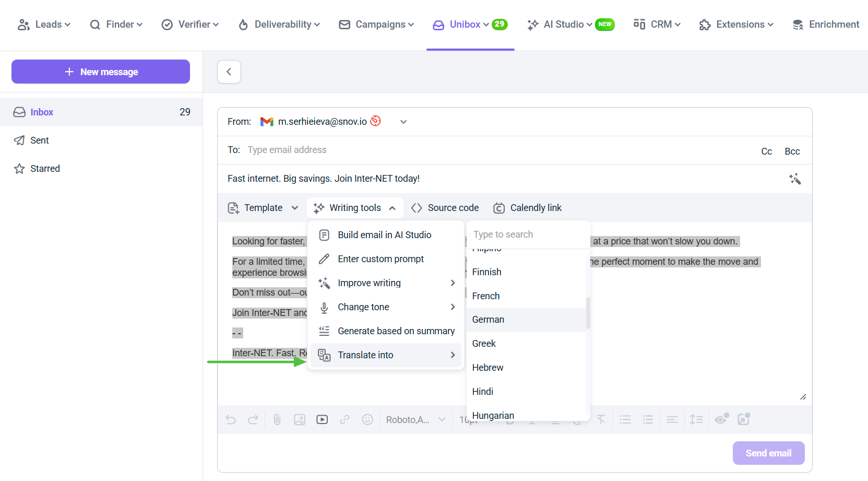
Task: Open the CRM navigation menu
Action: pyautogui.click(x=657, y=25)
